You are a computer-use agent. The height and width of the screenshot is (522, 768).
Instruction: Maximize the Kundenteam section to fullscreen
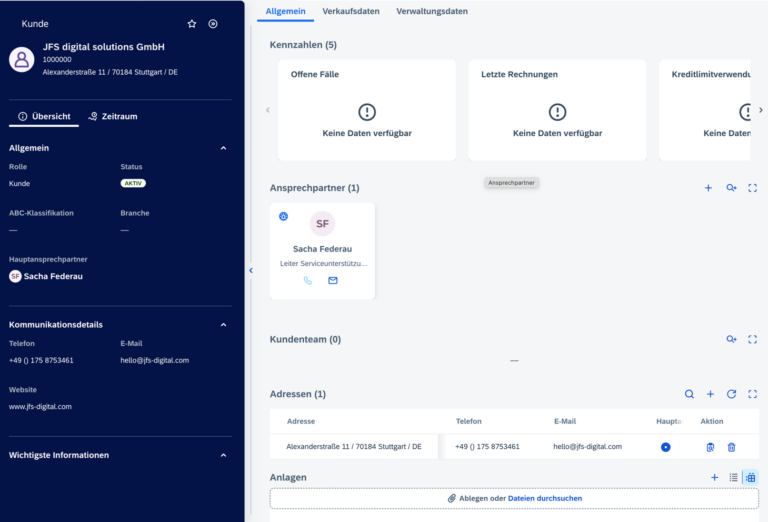point(752,340)
